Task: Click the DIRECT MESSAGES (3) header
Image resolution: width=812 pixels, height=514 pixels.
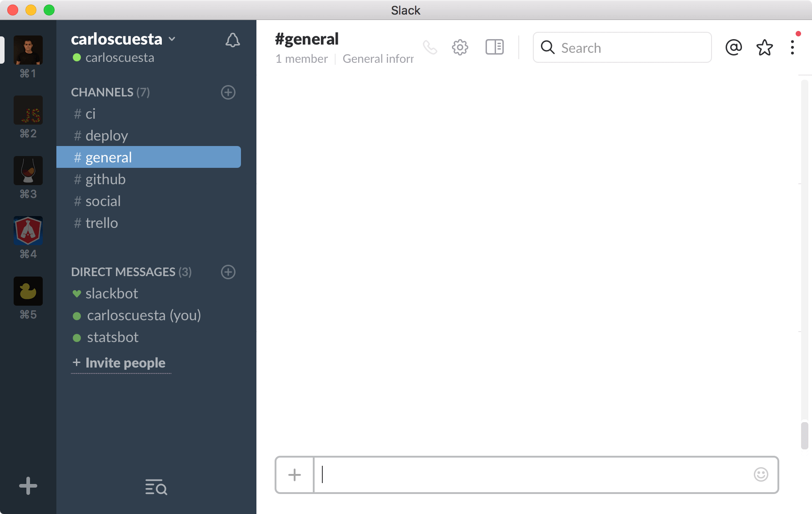Action: [131, 272]
